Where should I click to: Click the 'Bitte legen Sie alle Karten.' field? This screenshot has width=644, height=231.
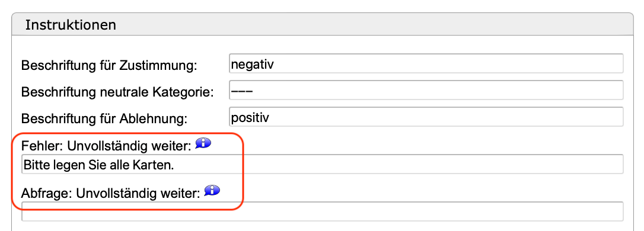[x=323, y=165]
